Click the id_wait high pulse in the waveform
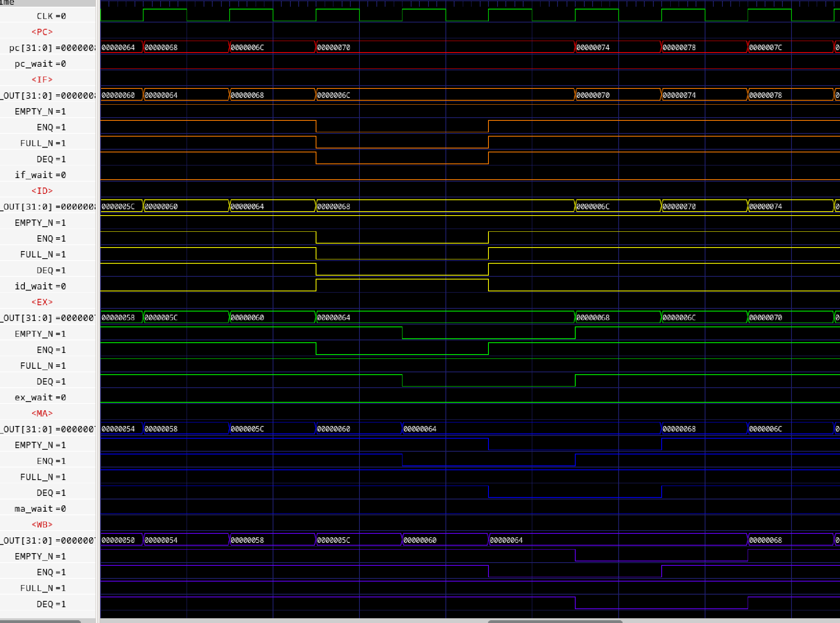This screenshot has width=840, height=623. click(x=402, y=280)
